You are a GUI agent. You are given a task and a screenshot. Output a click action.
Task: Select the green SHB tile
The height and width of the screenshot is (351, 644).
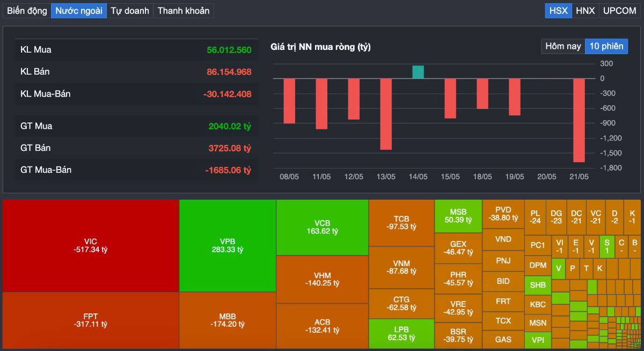tap(538, 285)
